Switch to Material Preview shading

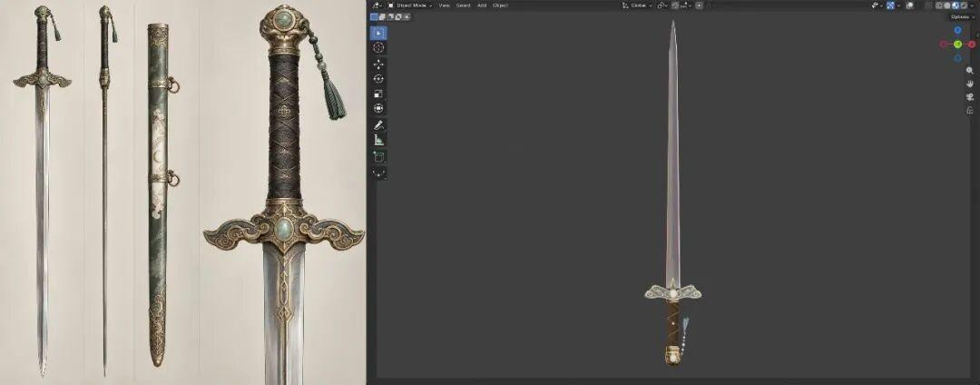click(955, 5)
